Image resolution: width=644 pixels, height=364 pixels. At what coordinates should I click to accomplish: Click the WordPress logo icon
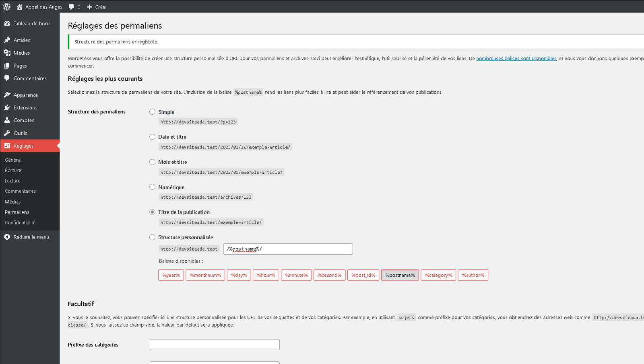point(7,7)
